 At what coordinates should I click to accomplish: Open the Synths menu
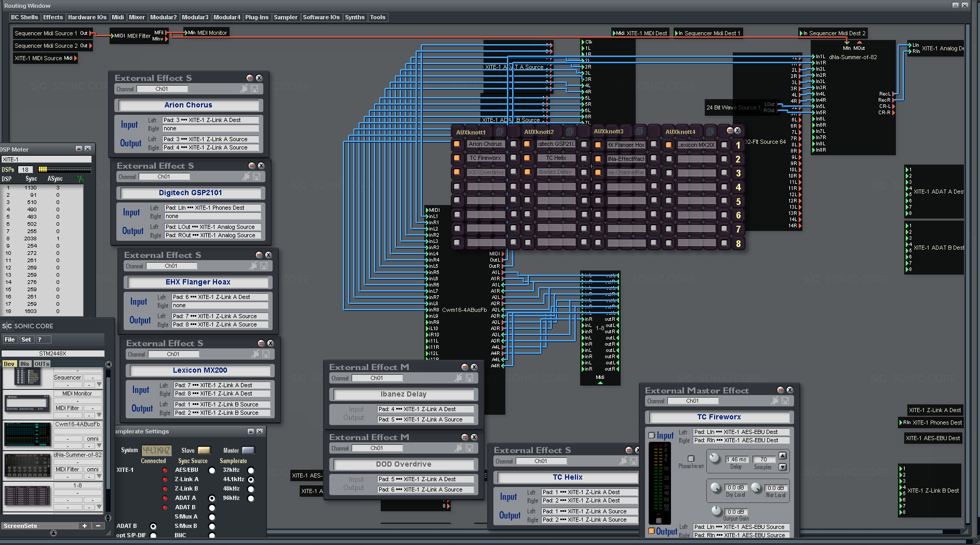355,17
